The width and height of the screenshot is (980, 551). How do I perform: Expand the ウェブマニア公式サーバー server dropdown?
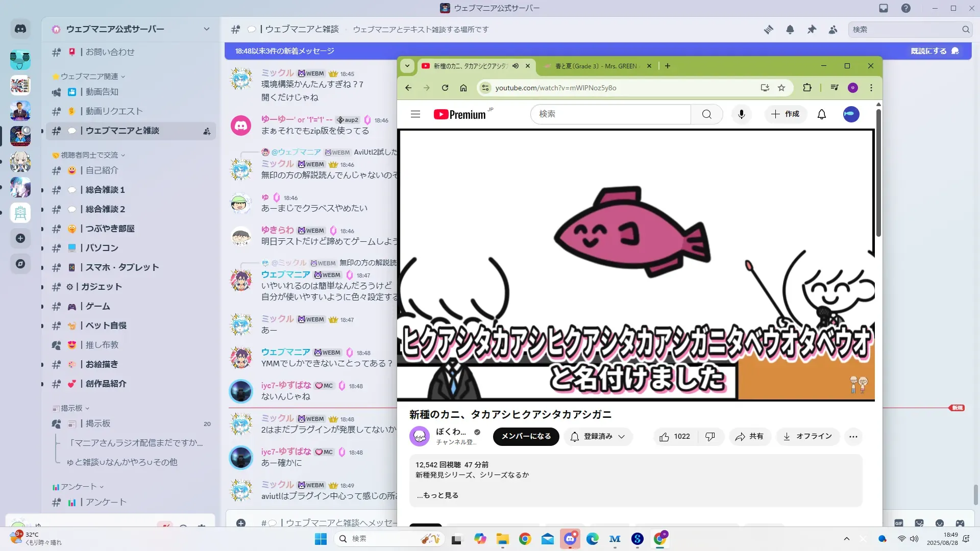(x=206, y=29)
